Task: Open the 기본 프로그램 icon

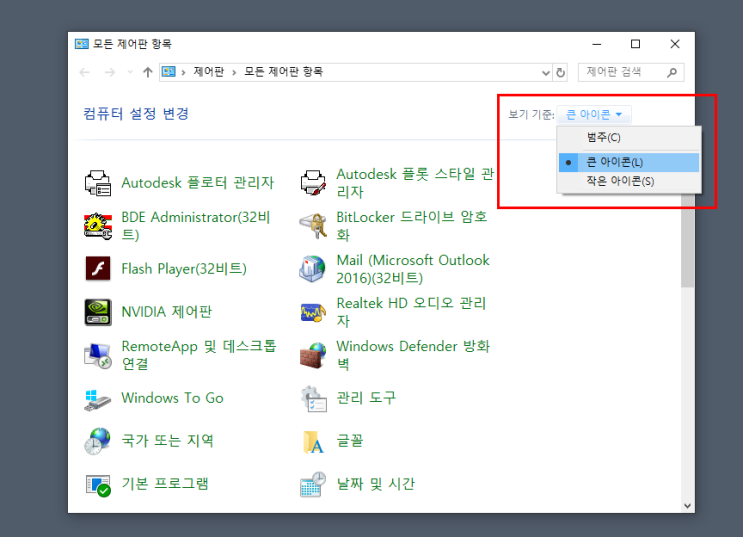Action: pyautogui.click(x=98, y=484)
